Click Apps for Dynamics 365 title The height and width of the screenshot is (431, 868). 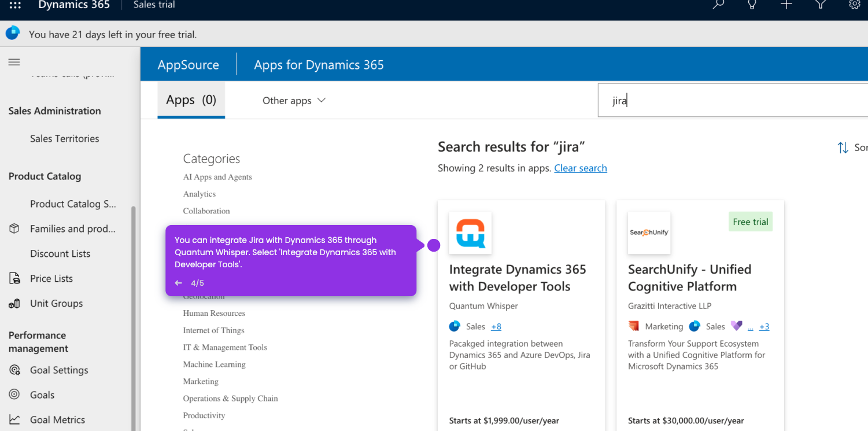click(319, 65)
